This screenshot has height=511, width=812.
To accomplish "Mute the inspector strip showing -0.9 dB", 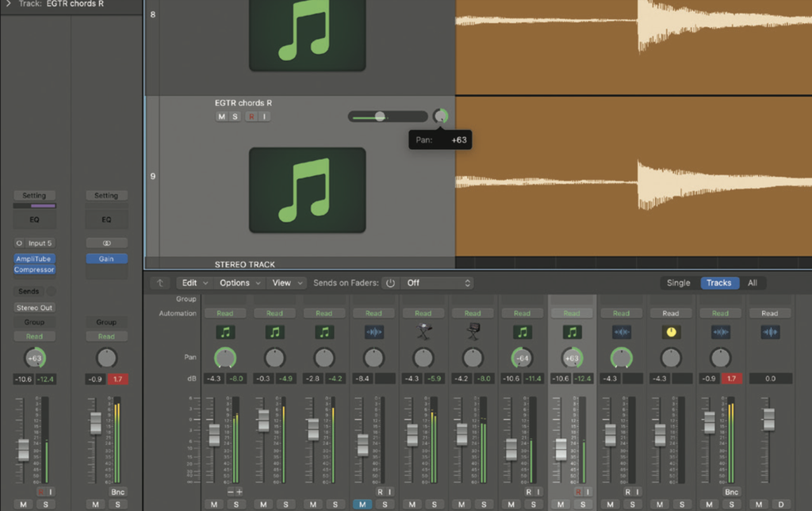I will tap(95, 505).
